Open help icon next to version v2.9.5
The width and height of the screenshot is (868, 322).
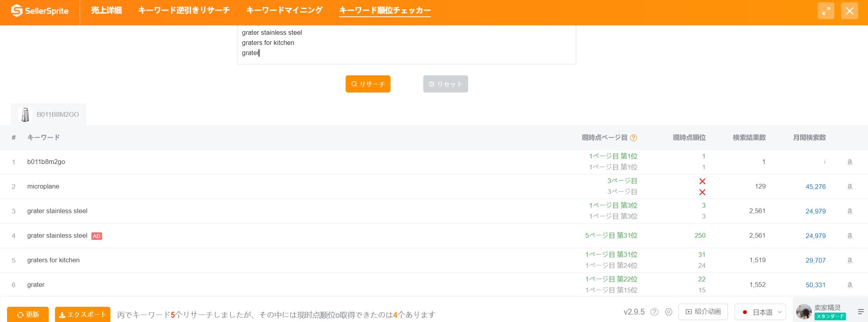click(655, 312)
